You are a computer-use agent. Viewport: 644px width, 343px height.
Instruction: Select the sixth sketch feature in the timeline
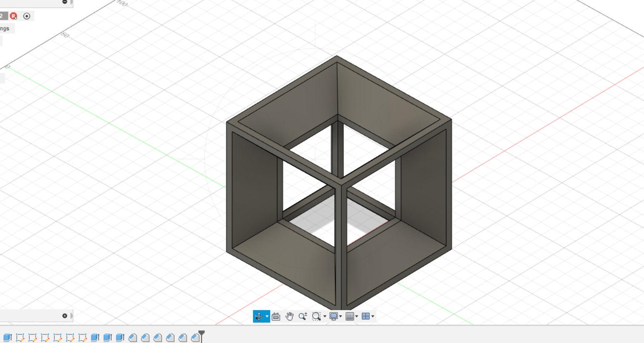pos(83,338)
